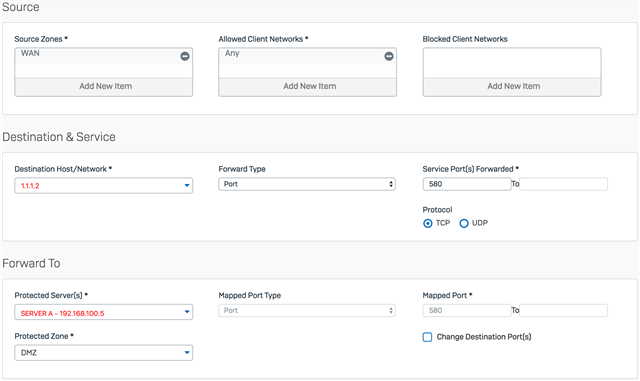Open Protected Server(s) dropdown with SERVER A
The width and height of the screenshot is (640, 381).
(104, 312)
